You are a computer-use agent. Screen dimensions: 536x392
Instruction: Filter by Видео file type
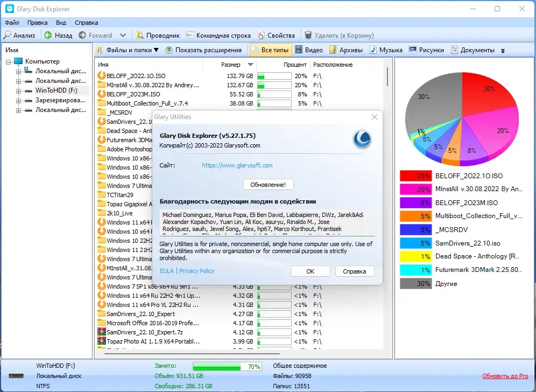coord(309,50)
